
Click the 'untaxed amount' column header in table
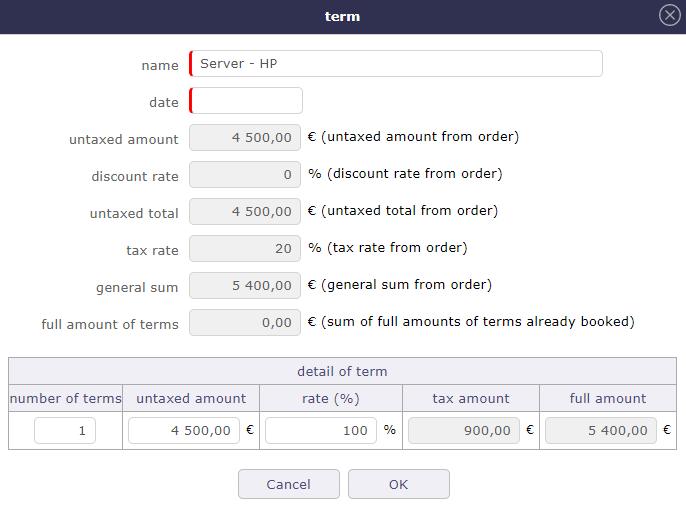pyautogui.click(x=191, y=398)
